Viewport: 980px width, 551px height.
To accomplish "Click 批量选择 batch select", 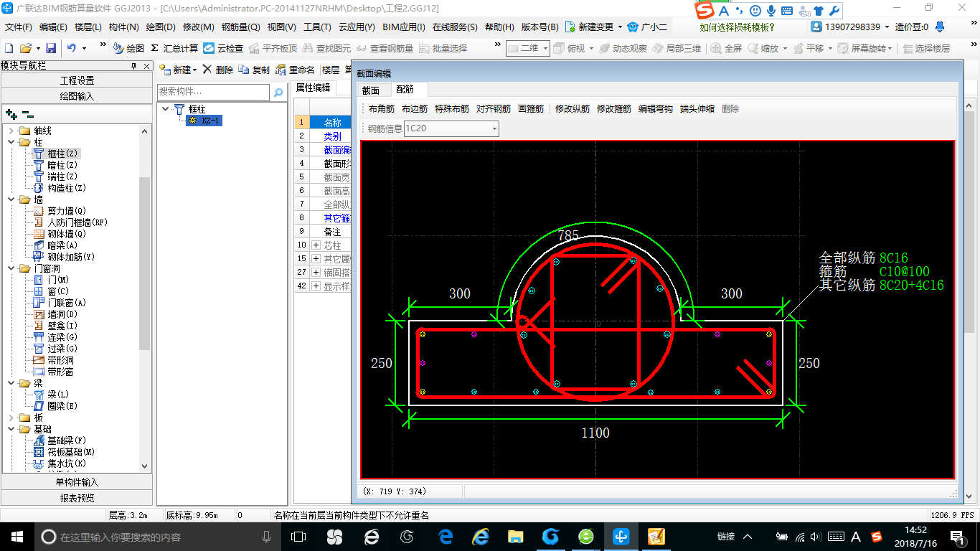I will (443, 48).
